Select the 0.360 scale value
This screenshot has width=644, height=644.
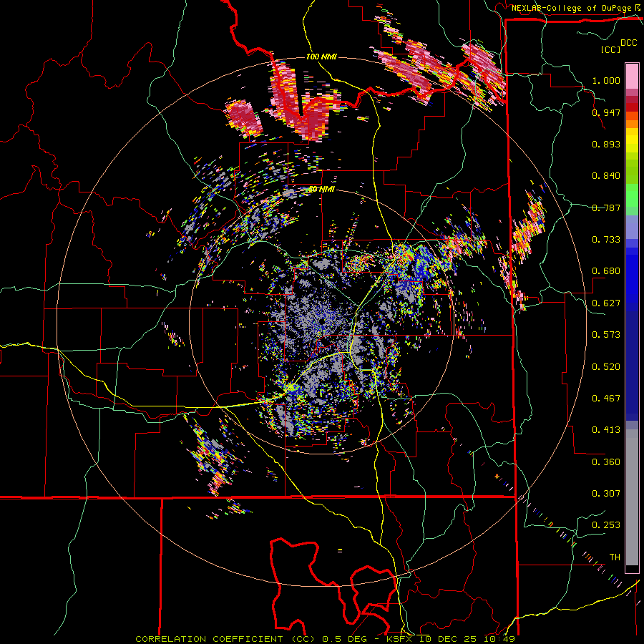click(x=606, y=462)
